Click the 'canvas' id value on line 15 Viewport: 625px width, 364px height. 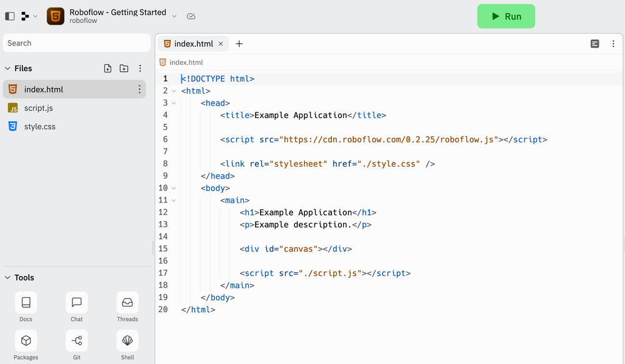tap(299, 249)
